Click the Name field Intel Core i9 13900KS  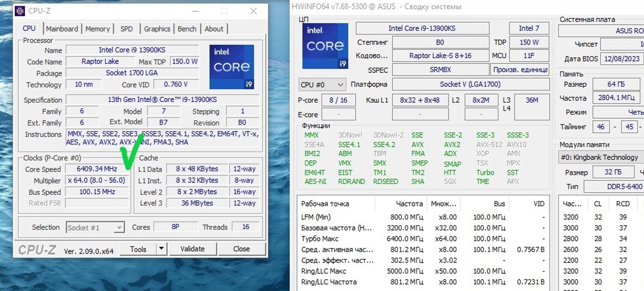(132, 50)
